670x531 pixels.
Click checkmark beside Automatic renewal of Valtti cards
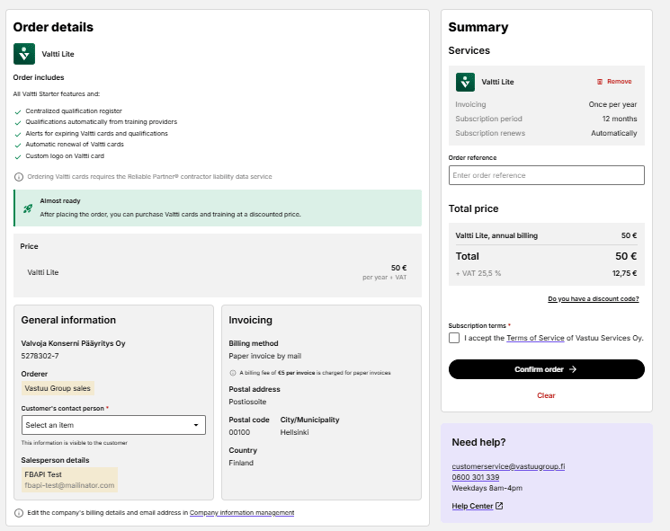pyautogui.click(x=18, y=145)
